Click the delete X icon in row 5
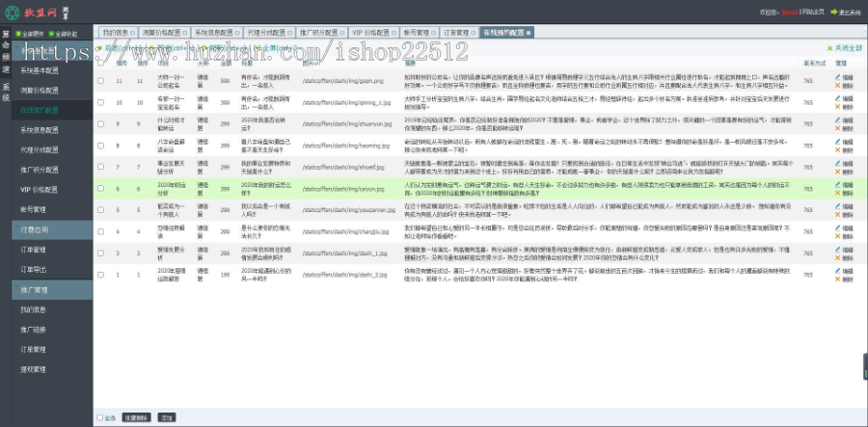 point(837,214)
